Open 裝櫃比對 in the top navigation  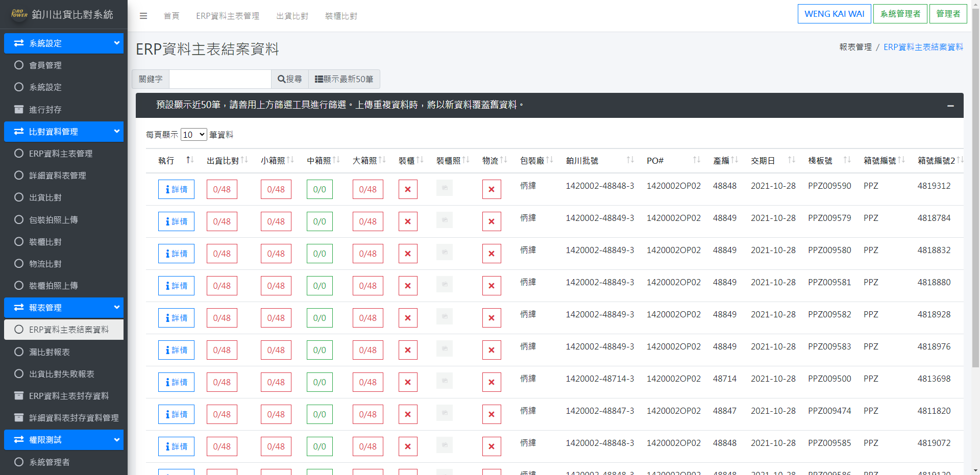(x=341, y=16)
